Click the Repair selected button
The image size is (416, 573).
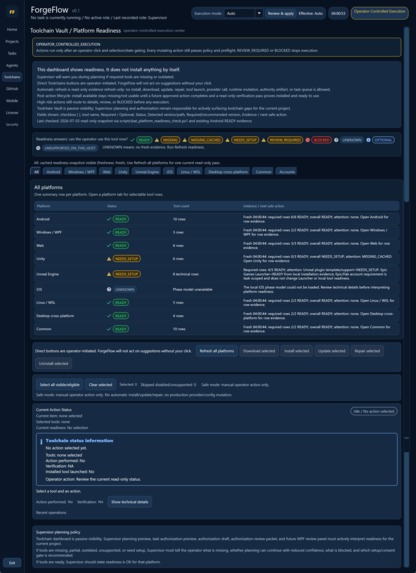[x=367, y=351]
